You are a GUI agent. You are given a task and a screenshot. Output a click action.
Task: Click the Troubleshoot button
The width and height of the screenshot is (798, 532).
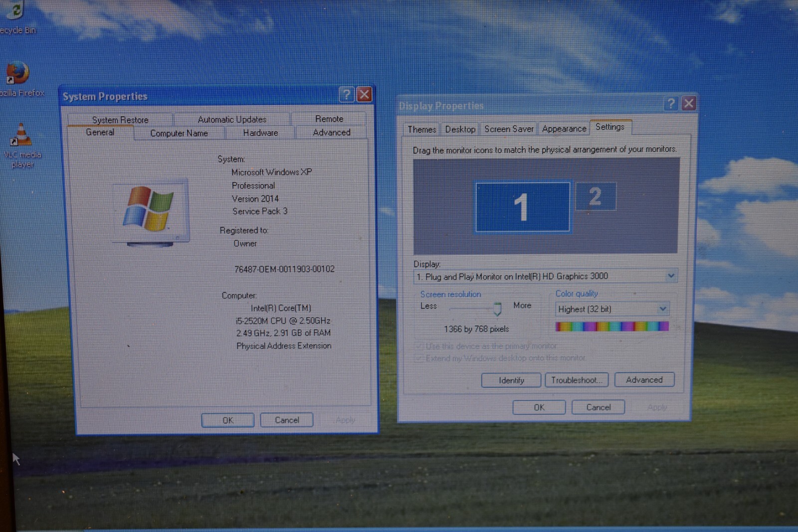click(577, 380)
